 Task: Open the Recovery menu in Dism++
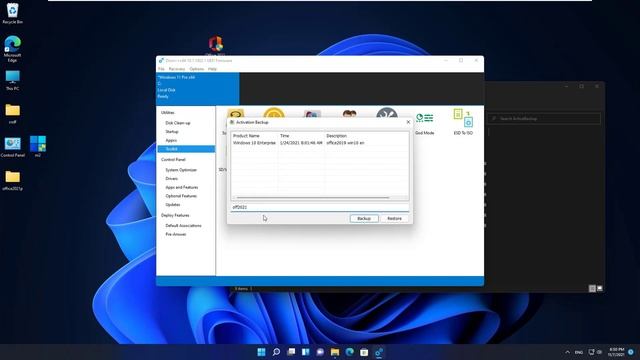177,69
